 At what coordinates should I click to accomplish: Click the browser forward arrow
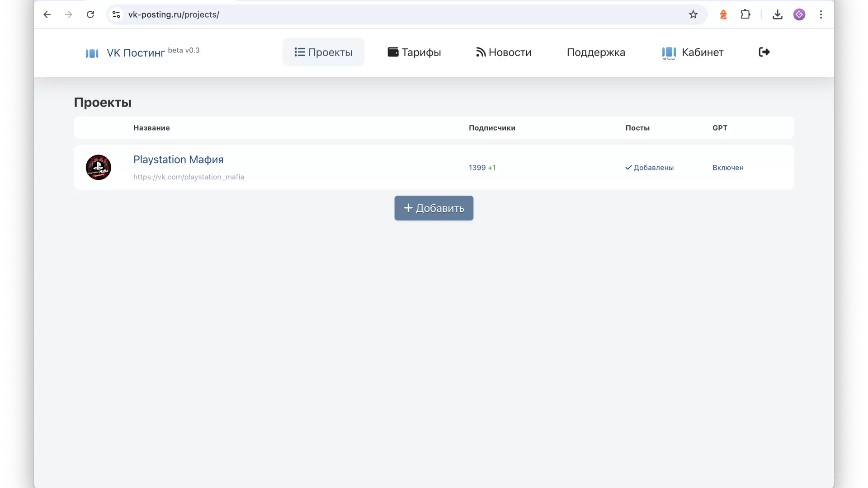pyautogui.click(x=69, y=14)
